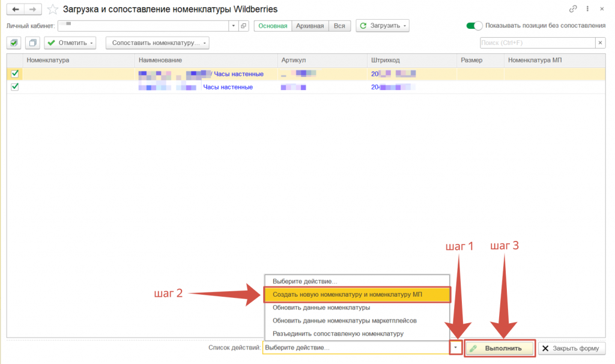Click the check all rows icon
This screenshot has height=364, width=615.
[14, 43]
